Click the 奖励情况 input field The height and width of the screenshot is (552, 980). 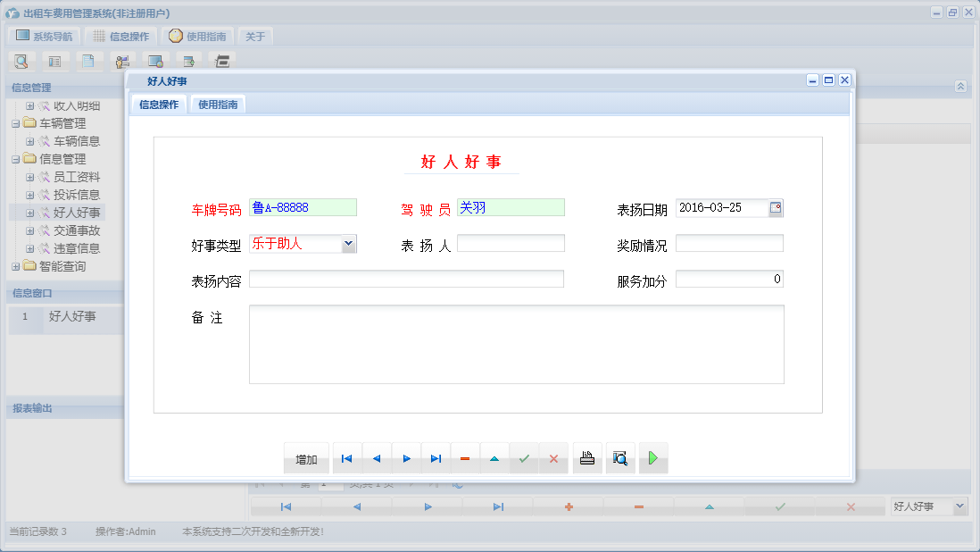(729, 243)
